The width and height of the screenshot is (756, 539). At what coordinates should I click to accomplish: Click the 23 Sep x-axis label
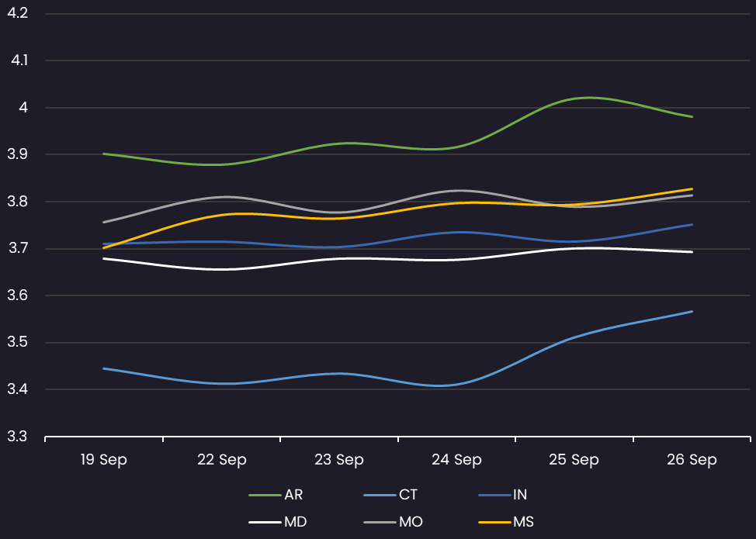point(339,460)
